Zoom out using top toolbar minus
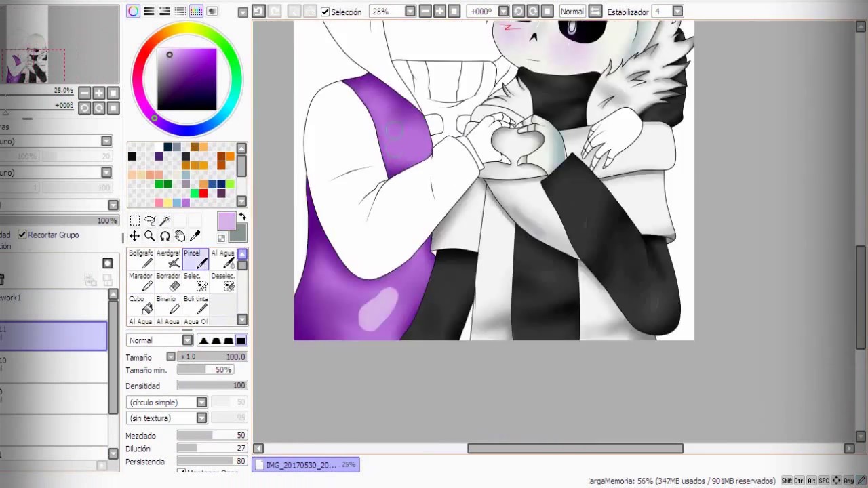868x488 pixels. click(425, 12)
